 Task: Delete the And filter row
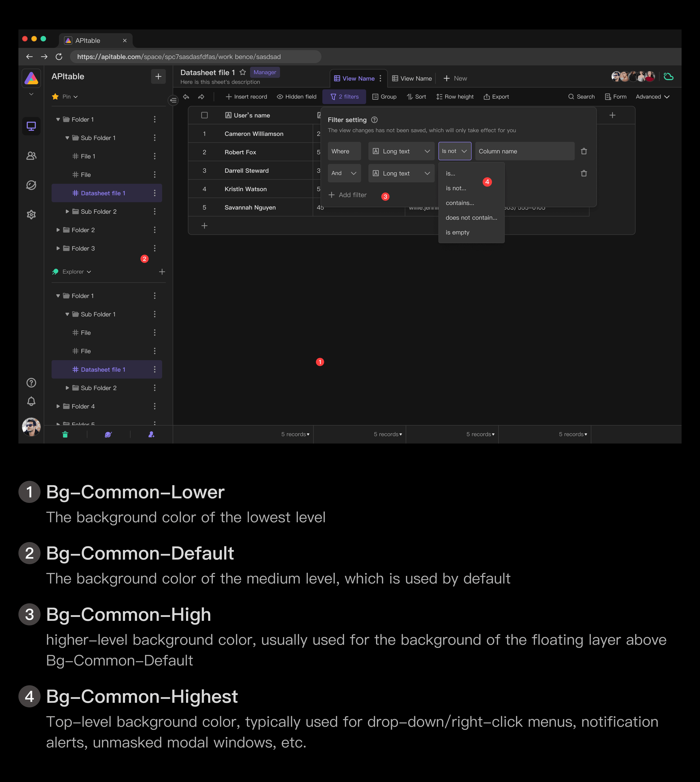(584, 173)
